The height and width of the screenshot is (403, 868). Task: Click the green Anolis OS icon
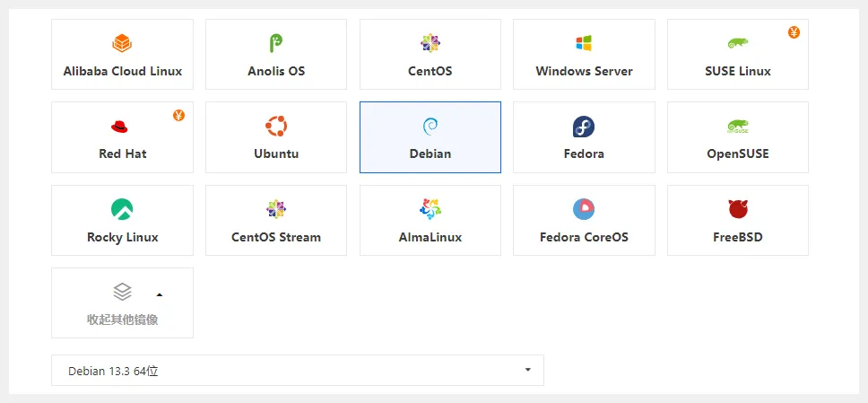point(276,43)
